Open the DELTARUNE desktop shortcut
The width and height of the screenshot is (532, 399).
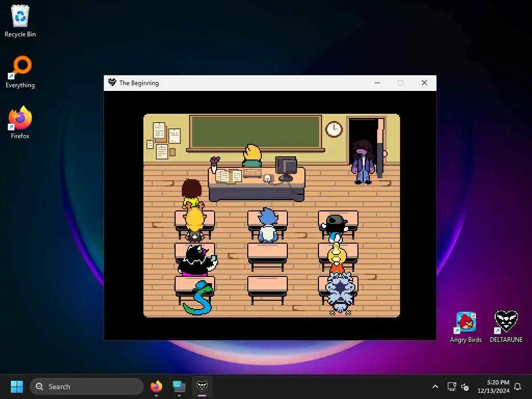coord(506,326)
